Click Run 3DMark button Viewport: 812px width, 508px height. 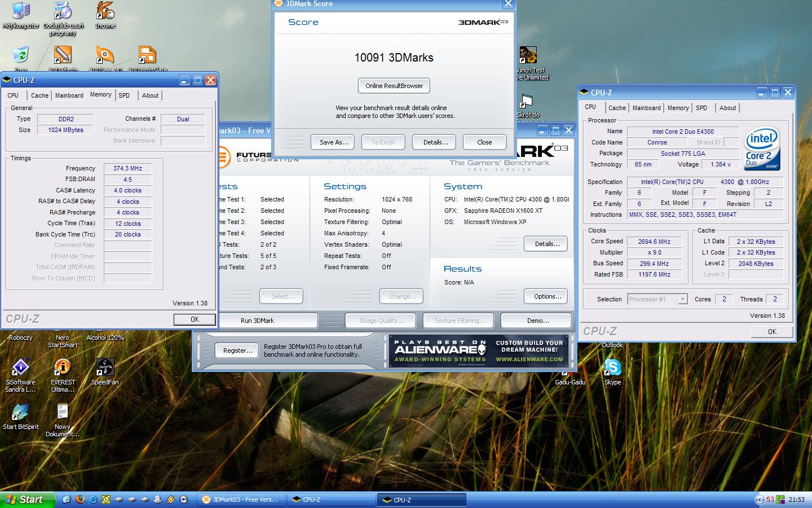point(257,321)
